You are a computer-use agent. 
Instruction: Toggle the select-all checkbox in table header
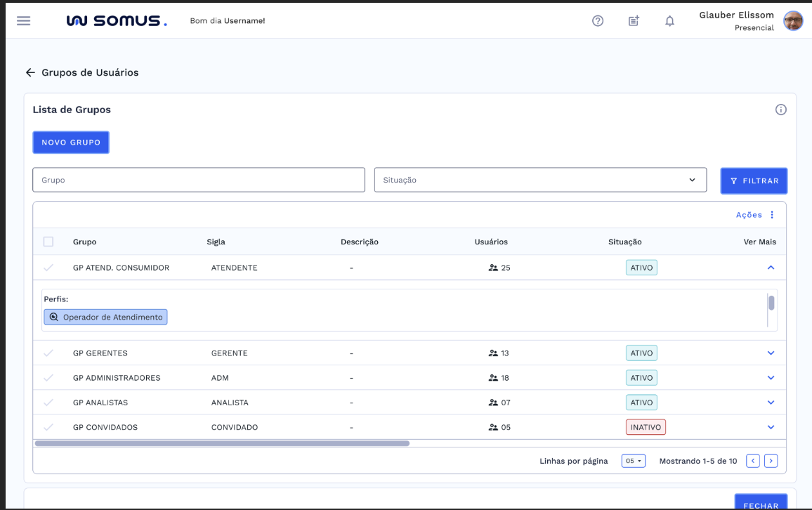click(48, 242)
